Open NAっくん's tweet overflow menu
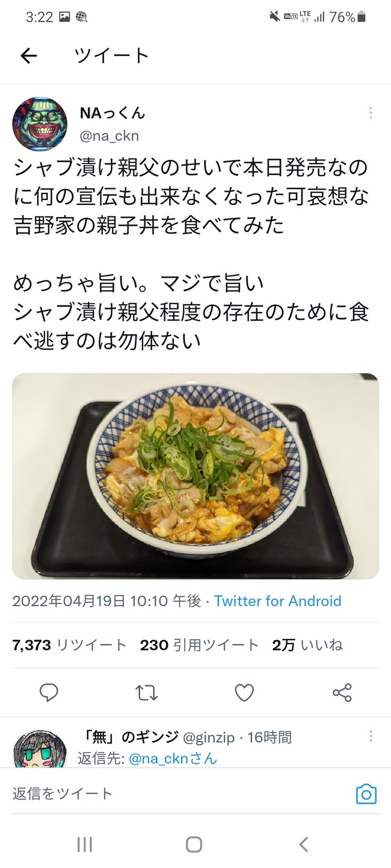 (x=371, y=113)
